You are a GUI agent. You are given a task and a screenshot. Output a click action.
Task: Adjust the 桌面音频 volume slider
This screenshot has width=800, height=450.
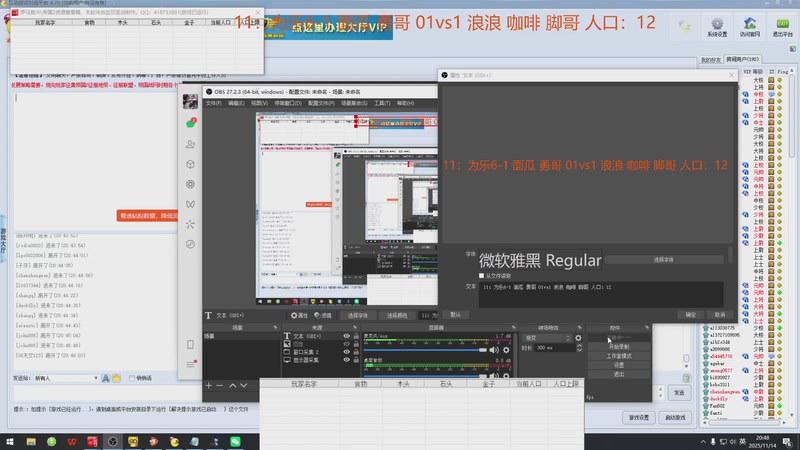pos(425,376)
